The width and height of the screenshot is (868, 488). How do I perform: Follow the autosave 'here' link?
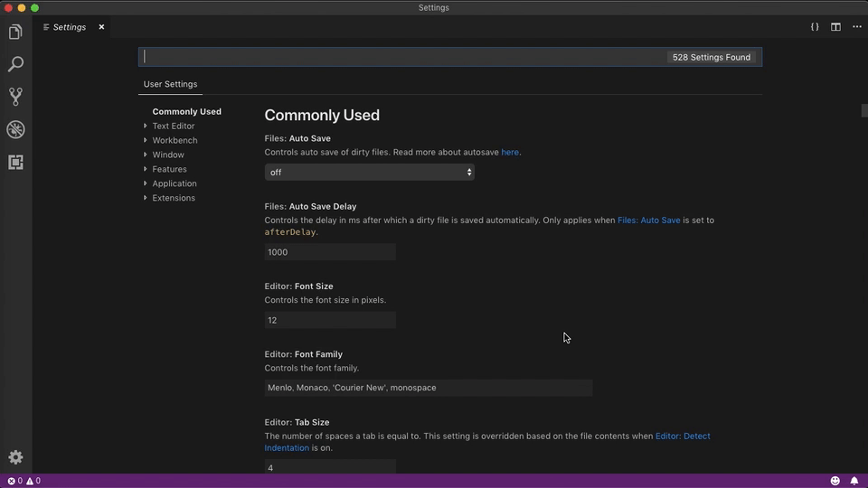(510, 152)
